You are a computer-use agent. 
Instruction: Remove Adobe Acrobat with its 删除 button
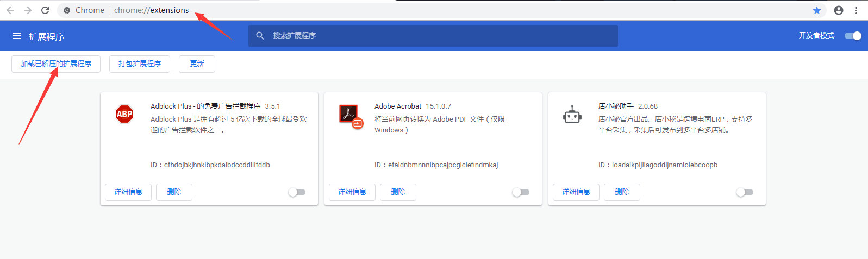398,192
